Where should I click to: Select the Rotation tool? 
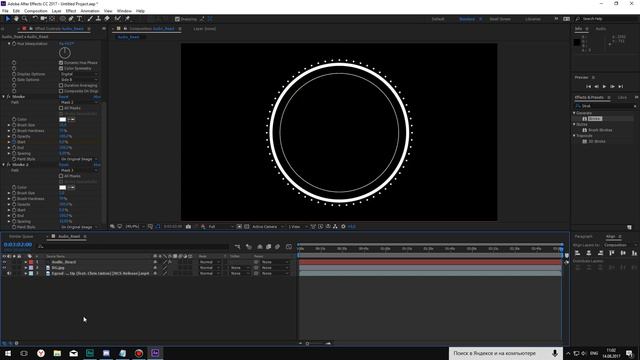click(x=35, y=19)
